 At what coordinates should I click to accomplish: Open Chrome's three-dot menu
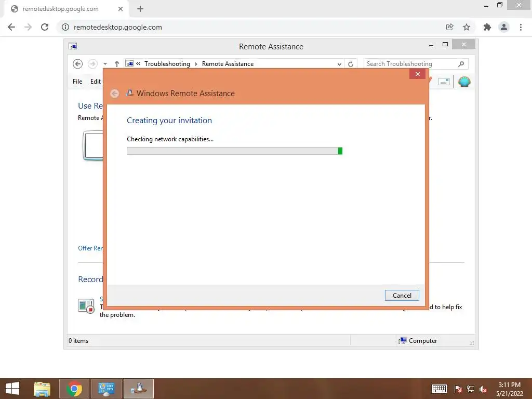521,27
